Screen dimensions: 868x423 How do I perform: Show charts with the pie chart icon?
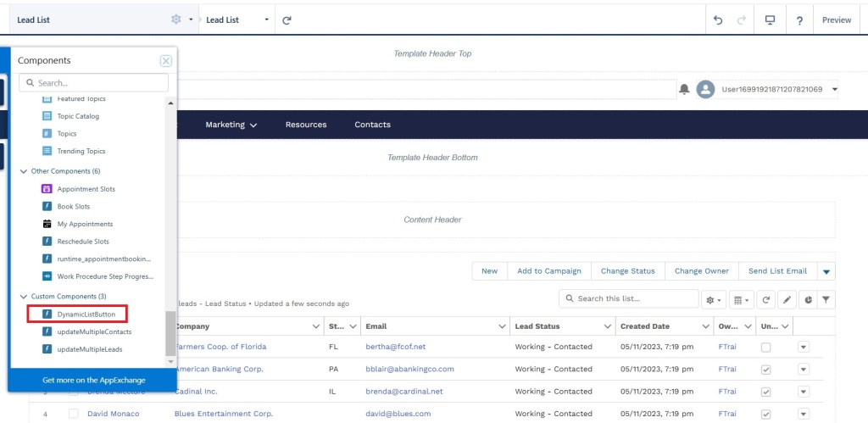[806, 299]
